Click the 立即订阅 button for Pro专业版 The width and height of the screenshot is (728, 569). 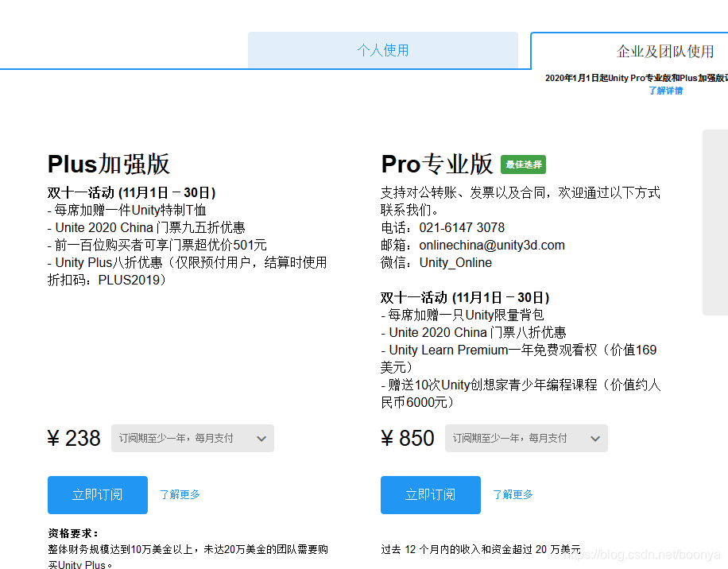point(431,495)
